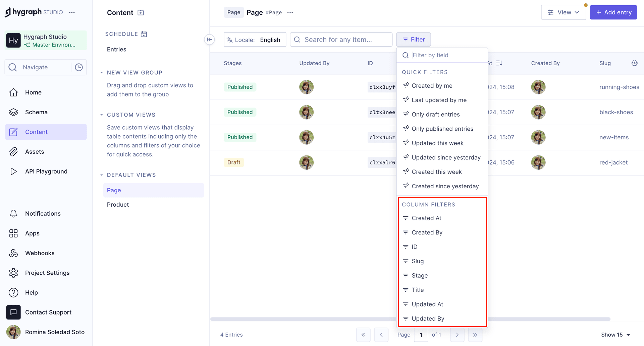The width and height of the screenshot is (644, 346).
Task: Select the Only draft entries quick filter
Action: tap(435, 115)
